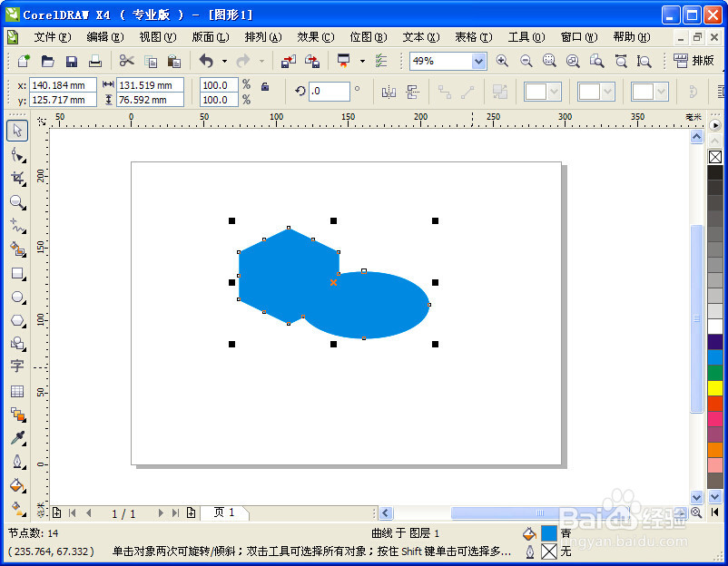Switch to the 页 1 page tab

pos(224,512)
